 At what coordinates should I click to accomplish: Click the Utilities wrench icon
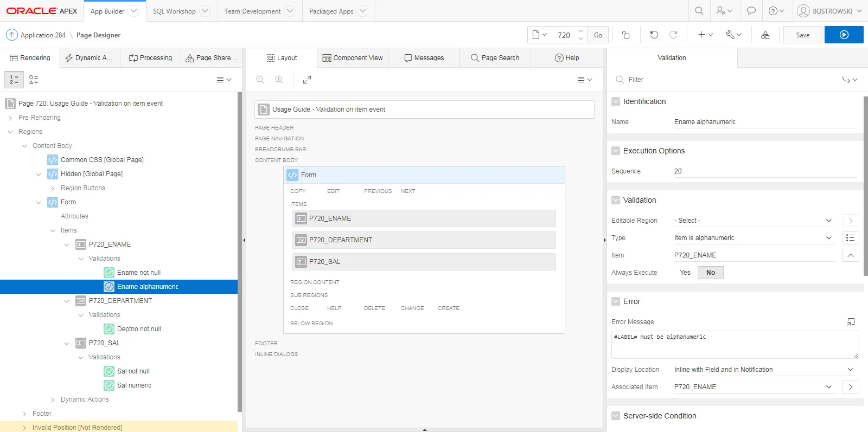(x=733, y=35)
